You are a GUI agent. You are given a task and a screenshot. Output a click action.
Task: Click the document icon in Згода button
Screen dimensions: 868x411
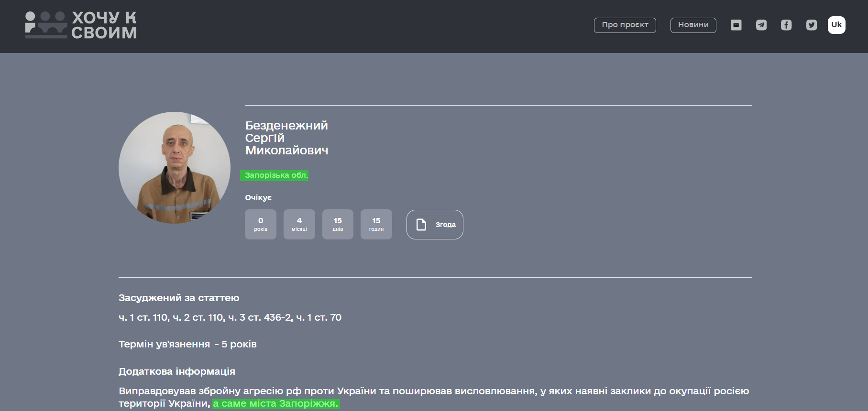421,225
